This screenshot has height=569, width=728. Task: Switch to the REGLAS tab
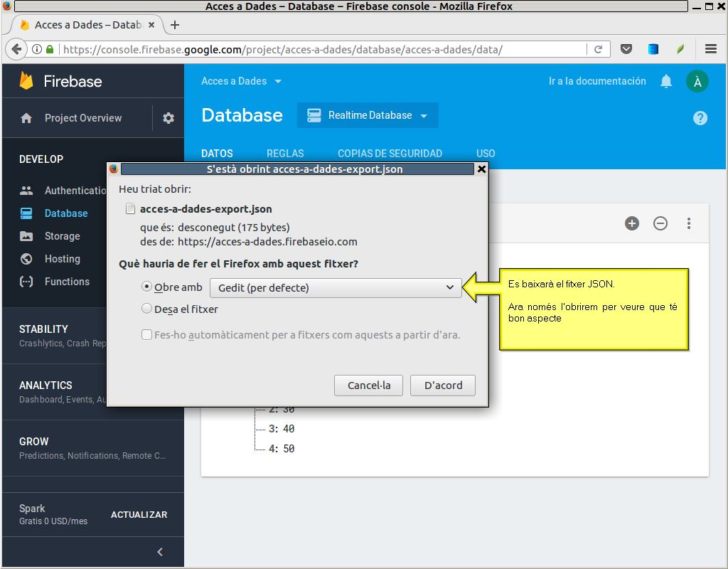[285, 154]
